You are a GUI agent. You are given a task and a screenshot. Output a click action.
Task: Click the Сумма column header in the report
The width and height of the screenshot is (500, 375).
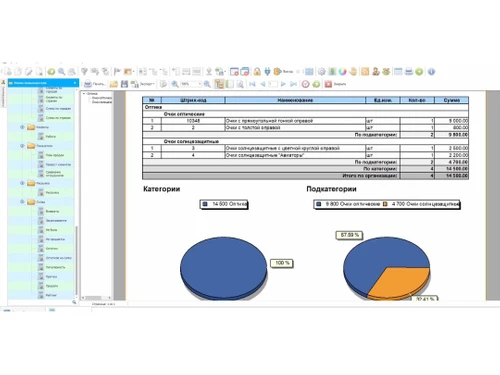click(x=452, y=100)
